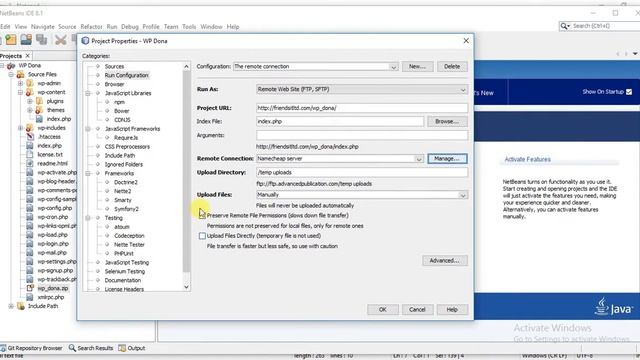Image resolution: width=640 pixels, height=360 pixels.
Task: Click the wp-admin folder icon
Action: click(x=30, y=83)
